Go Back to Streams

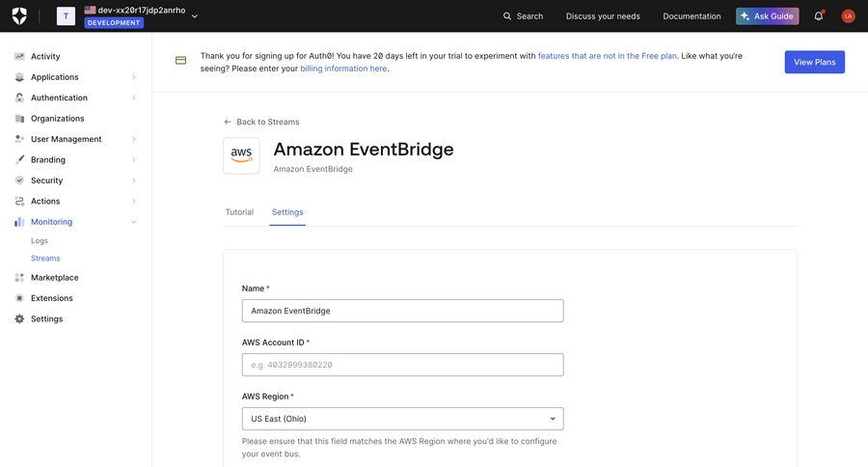point(261,123)
